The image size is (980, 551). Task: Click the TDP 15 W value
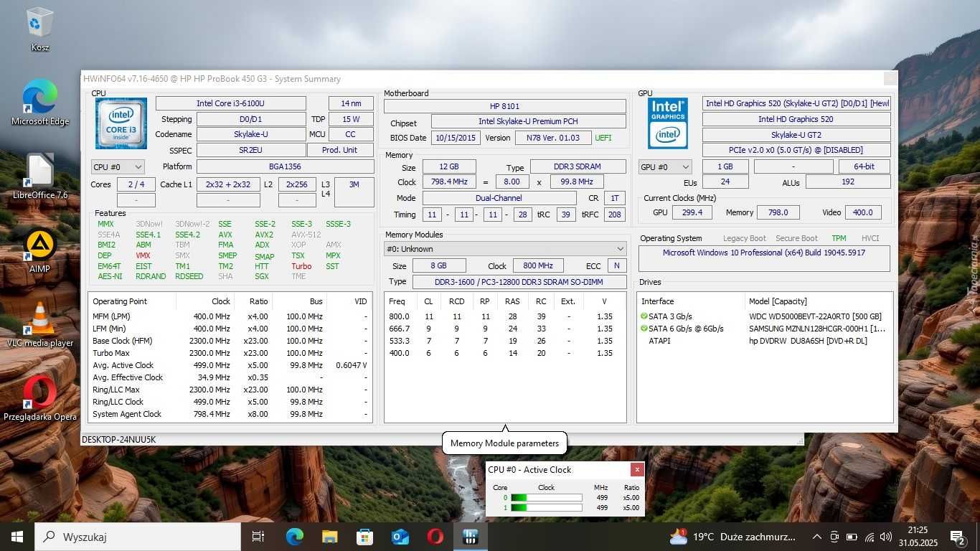click(352, 119)
